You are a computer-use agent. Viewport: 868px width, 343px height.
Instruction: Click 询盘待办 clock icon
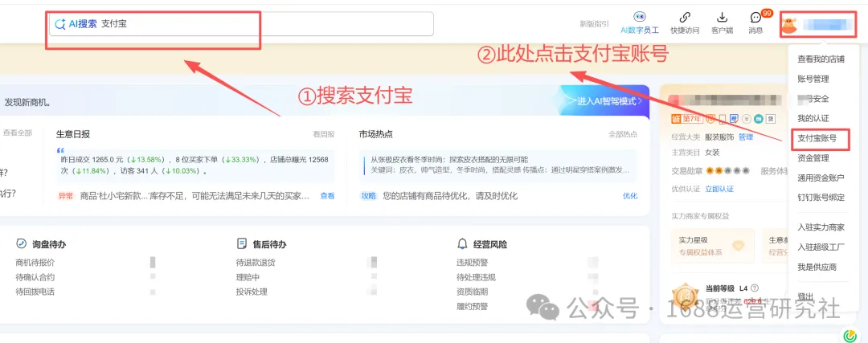[21, 244]
